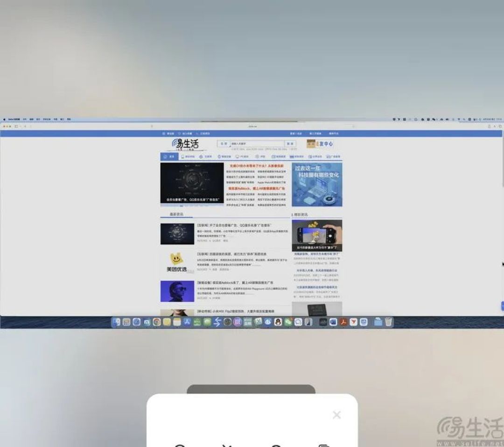This screenshot has height=447, width=504.
Task: Click the 易生活 site logo
Action: pyautogui.click(x=185, y=144)
